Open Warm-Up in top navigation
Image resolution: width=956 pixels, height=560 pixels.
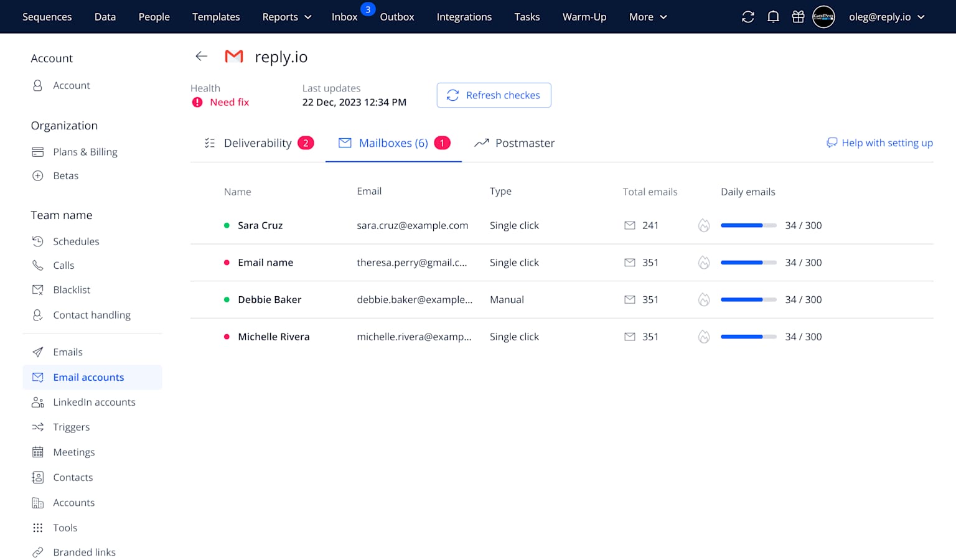pyautogui.click(x=584, y=17)
